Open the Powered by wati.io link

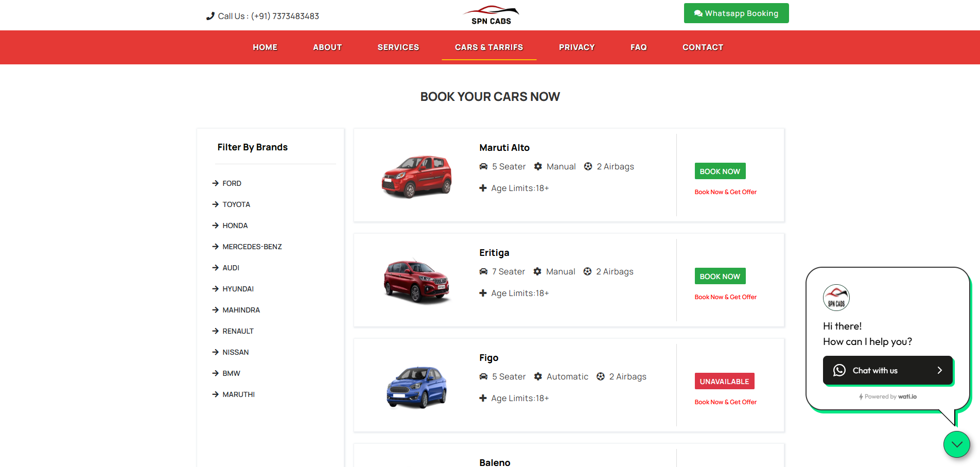pos(888,396)
